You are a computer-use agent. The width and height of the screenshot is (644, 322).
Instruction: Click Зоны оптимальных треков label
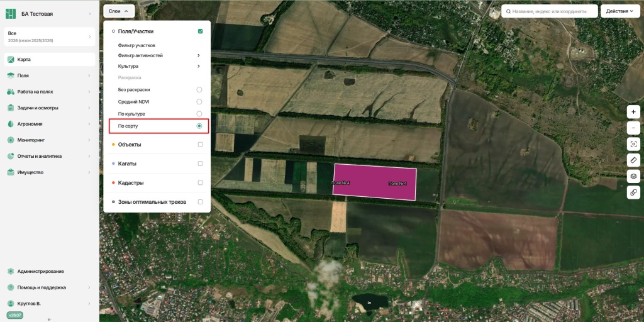(x=152, y=202)
